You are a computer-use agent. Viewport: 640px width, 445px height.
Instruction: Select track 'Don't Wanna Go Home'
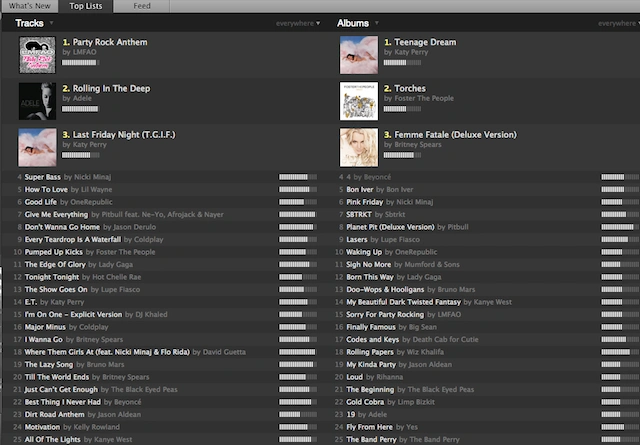click(62, 227)
